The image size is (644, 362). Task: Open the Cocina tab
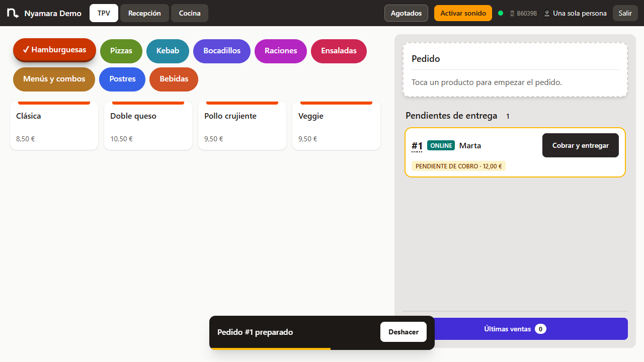click(x=190, y=13)
